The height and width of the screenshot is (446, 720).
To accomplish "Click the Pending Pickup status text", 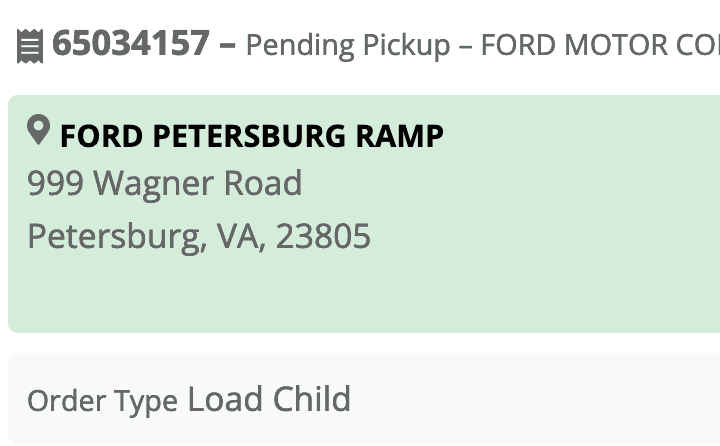I will (x=348, y=46).
